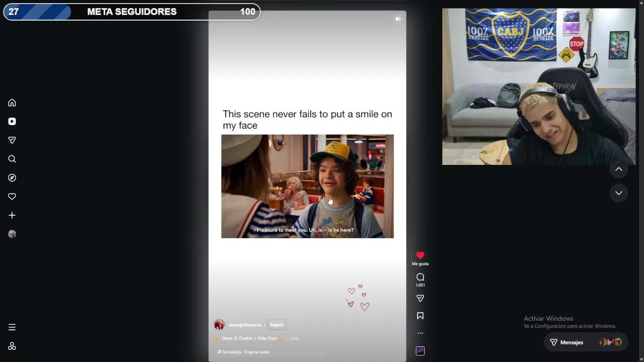
Task: Open the three-dots reel options
Action: point(420,333)
